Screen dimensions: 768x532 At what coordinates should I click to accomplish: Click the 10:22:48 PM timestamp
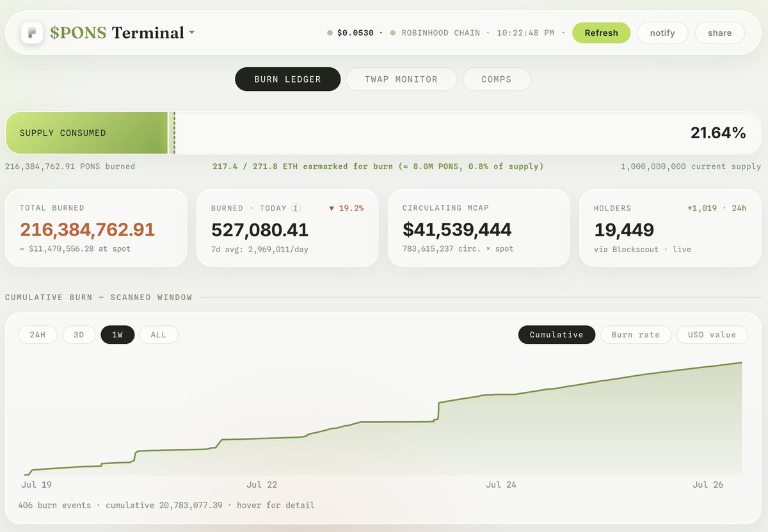point(525,33)
